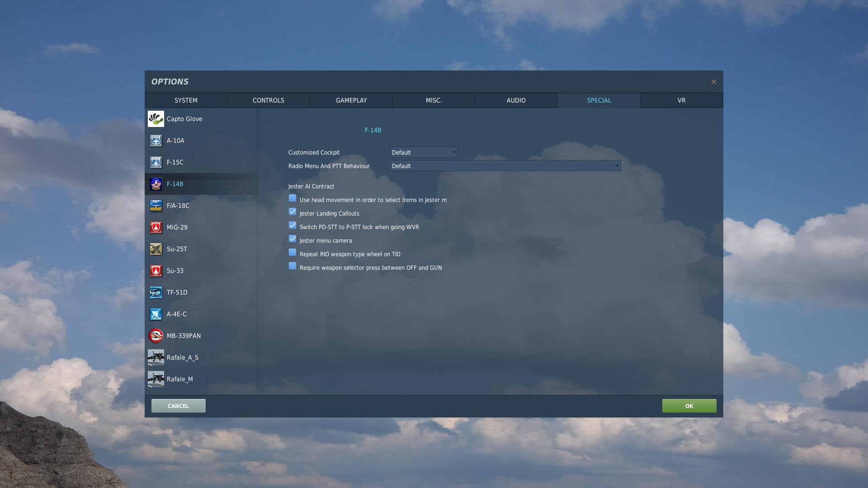
Task: Click the Rafale_A_S thumbnail icon
Action: (156, 357)
